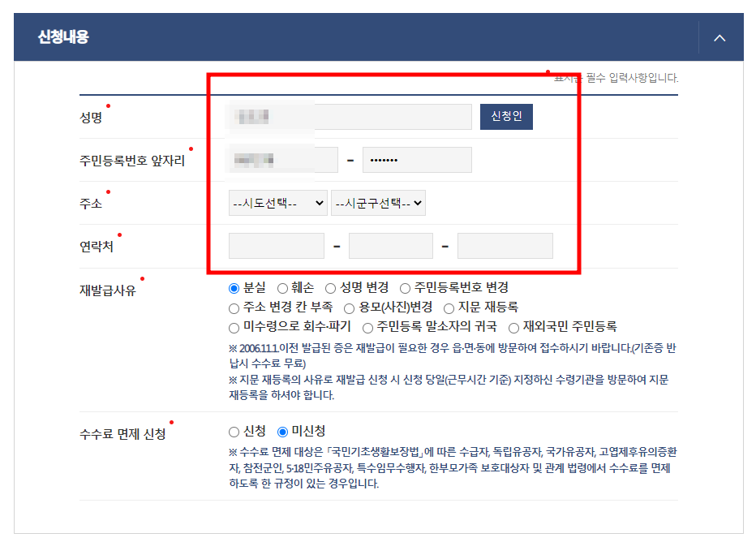This screenshot has width=756, height=542.
Task: Focus the 성명 name input field
Action: click(x=350, y=117)
